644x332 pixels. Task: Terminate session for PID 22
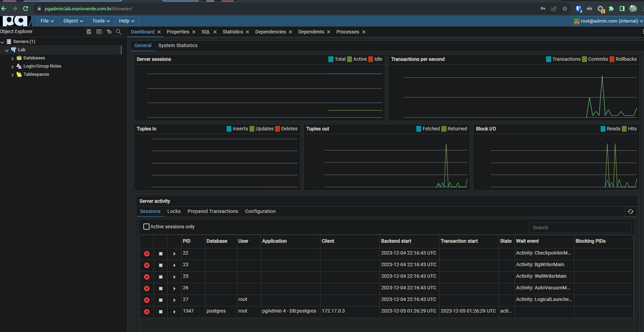(x=147, y=254)
